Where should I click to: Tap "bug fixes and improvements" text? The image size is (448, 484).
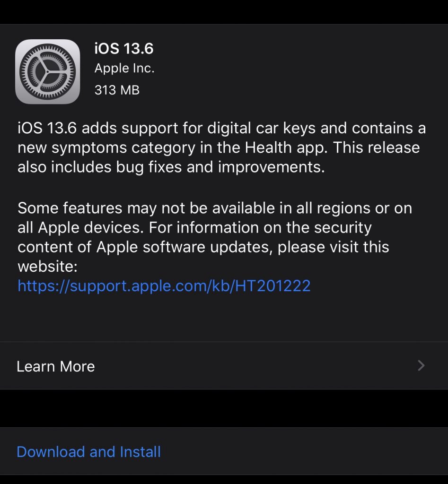tap(191, 167)
